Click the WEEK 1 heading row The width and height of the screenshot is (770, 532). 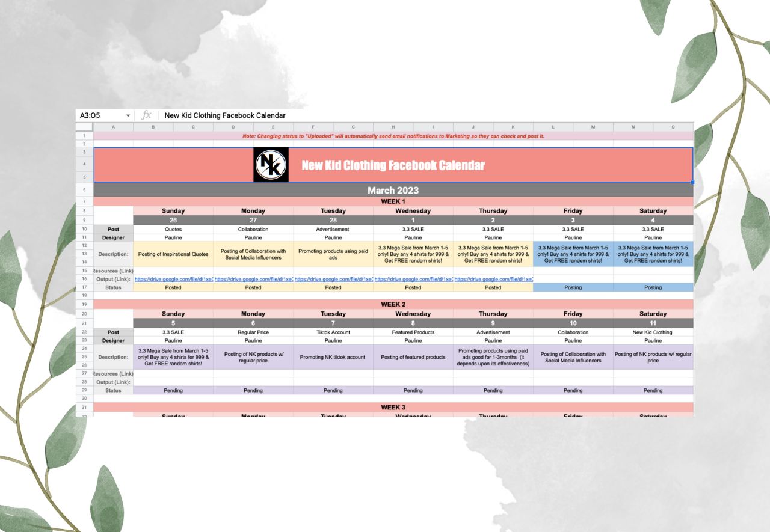pyautogui.click(x=393, y=201)
